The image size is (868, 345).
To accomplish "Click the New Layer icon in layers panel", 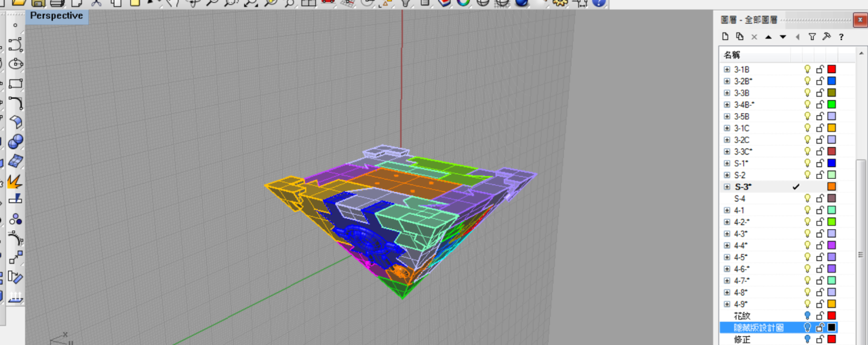I will 725,37.
